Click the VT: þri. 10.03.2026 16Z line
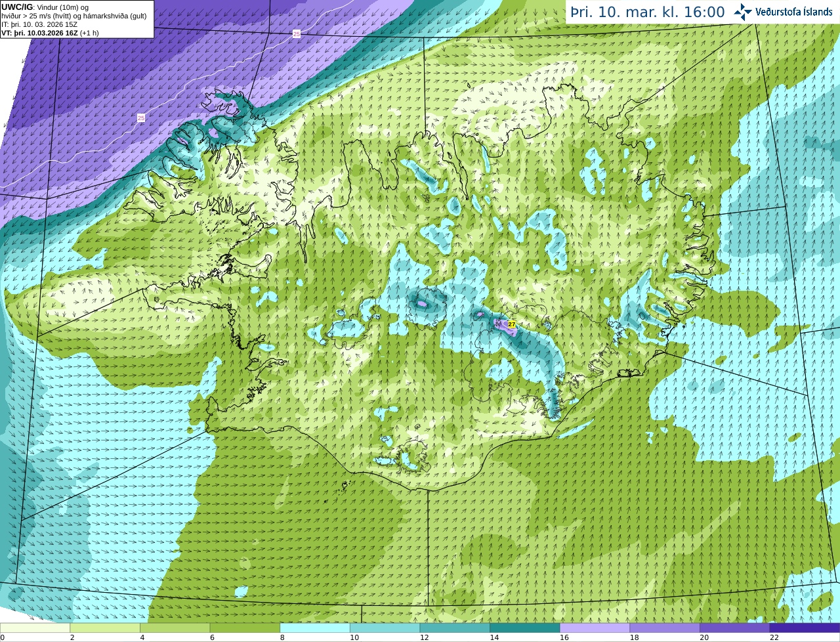 click(50, 32)
